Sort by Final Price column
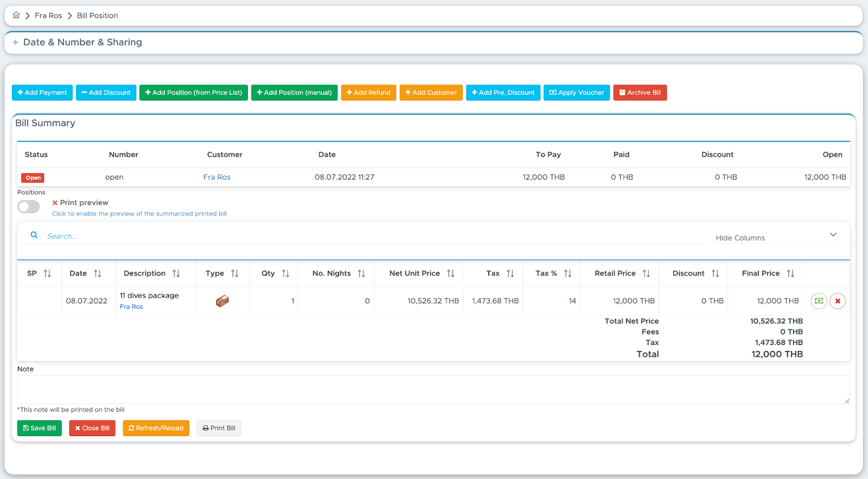Screen dimensions: 868x479 [x=790, y=273]
